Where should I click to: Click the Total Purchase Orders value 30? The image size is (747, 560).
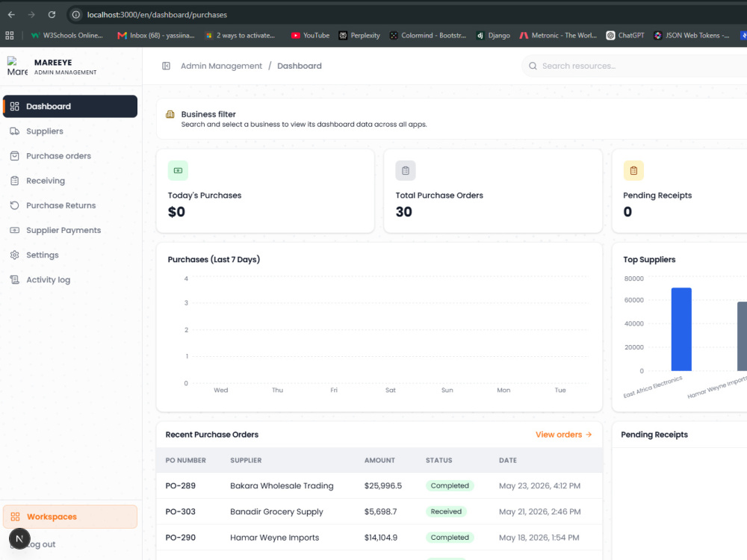(x=403, y=212)
